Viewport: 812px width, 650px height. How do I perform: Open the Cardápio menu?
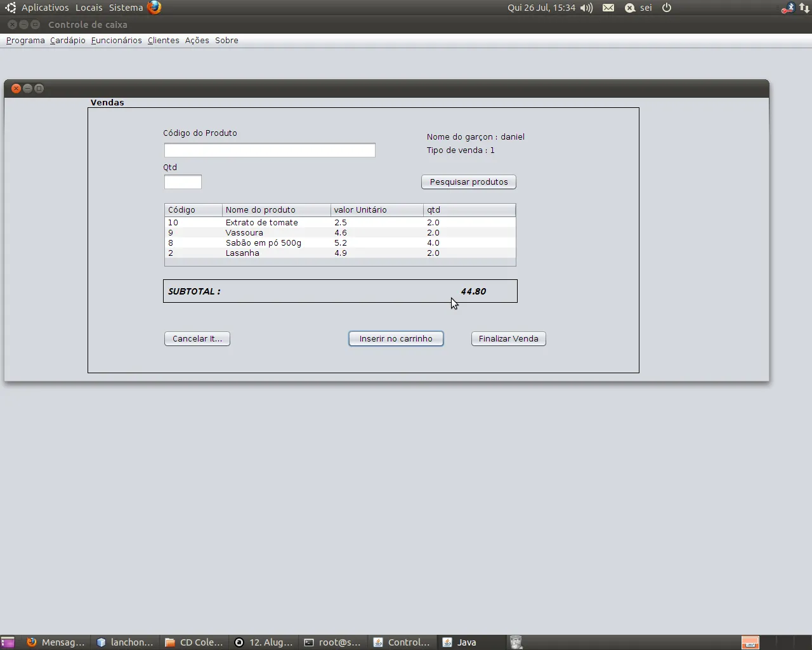point(68,41)
